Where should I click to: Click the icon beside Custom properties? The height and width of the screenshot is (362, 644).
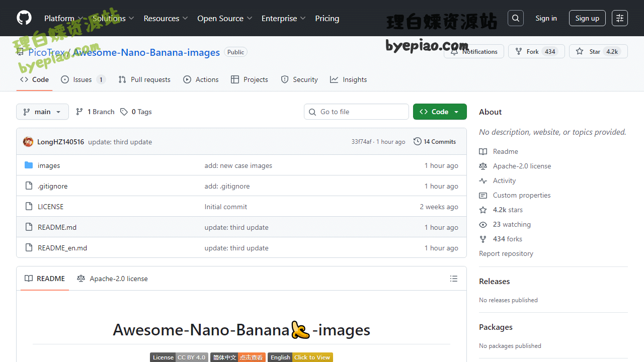coord(483,195)
